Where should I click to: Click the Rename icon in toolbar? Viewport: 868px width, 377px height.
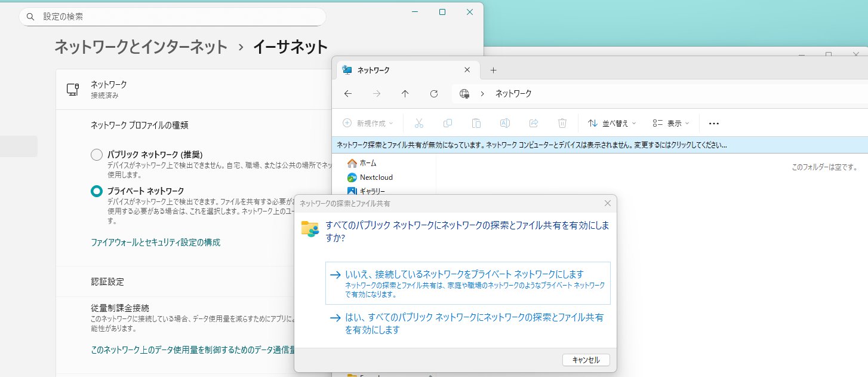point(505,123)
